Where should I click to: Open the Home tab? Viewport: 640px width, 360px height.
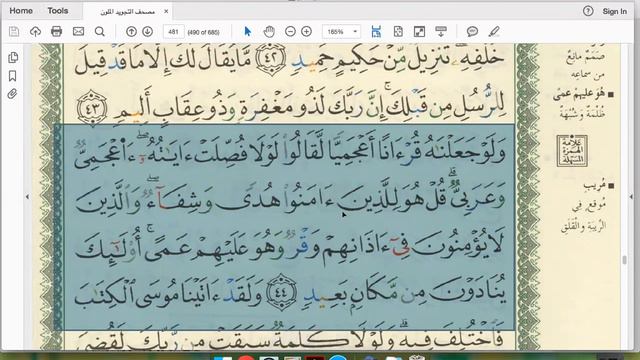tap(21, 11)
